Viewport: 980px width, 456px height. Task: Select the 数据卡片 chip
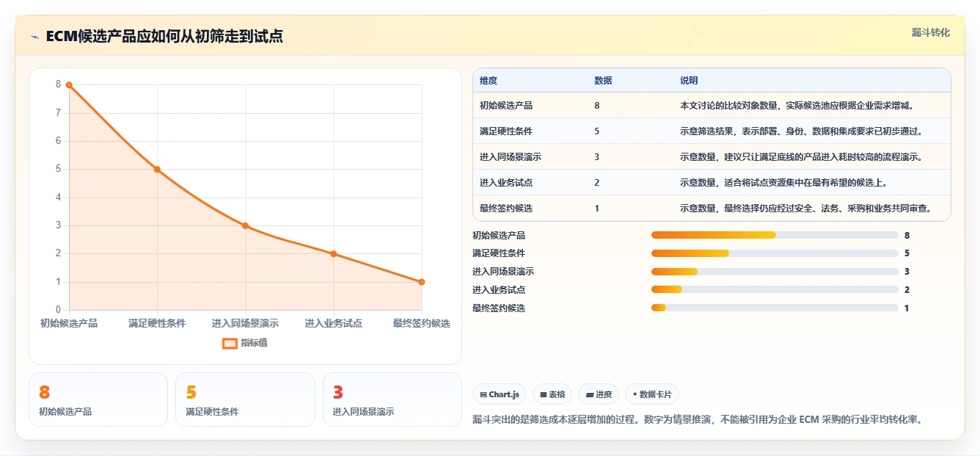pos(651,394)
